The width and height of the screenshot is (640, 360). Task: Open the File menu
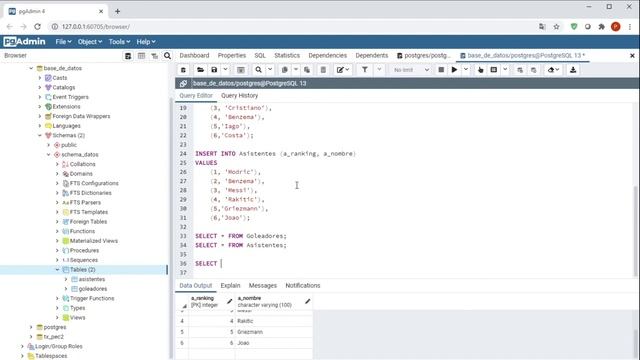click(x=63, y=42)
